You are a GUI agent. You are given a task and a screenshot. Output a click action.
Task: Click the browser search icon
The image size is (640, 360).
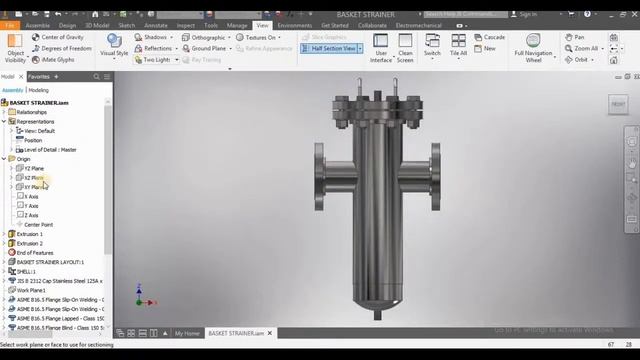96,77
